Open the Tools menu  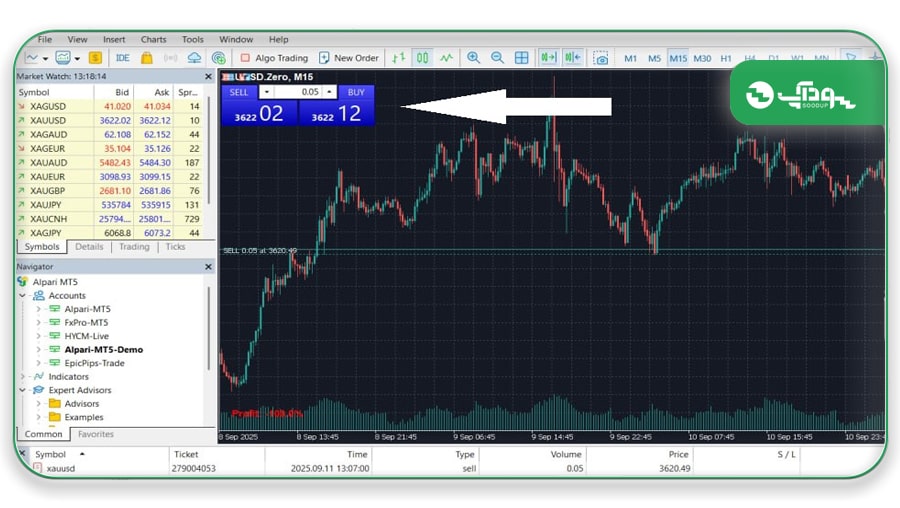(193, 39)
